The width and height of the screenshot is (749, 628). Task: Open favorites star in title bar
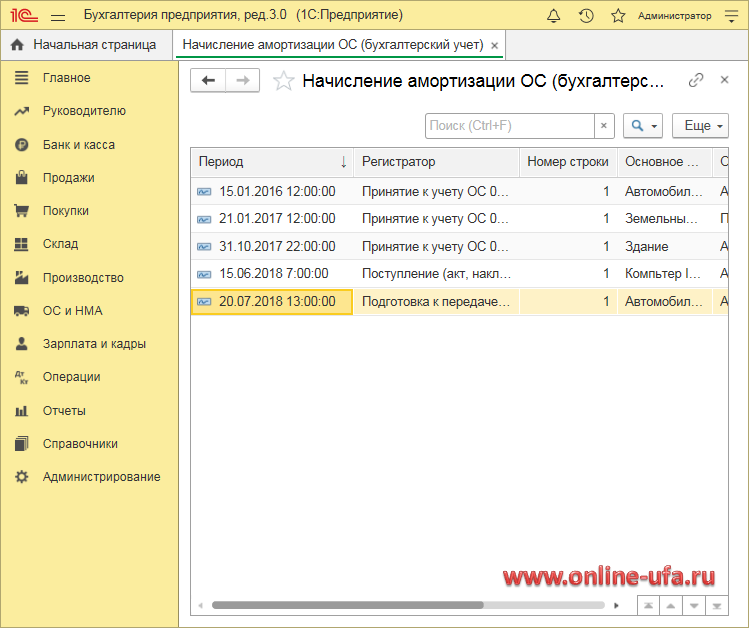pyautogui.click(x=618, y=15)
